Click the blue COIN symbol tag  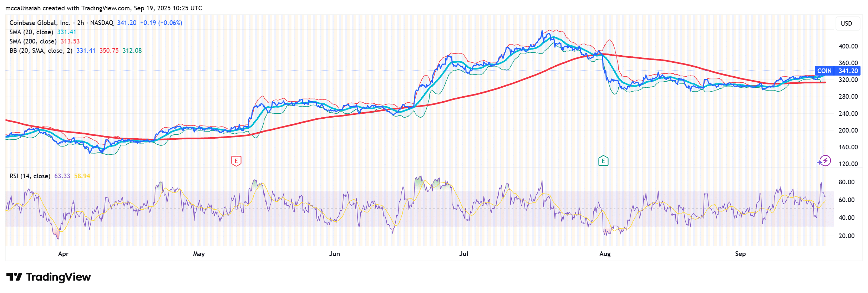pyautogui.click(x=824, y=71)
